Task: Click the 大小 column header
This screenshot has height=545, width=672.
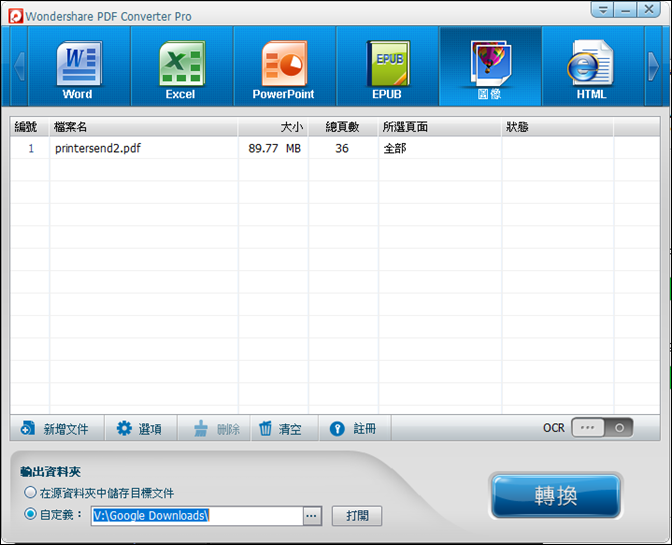Action: click(273, 127)
